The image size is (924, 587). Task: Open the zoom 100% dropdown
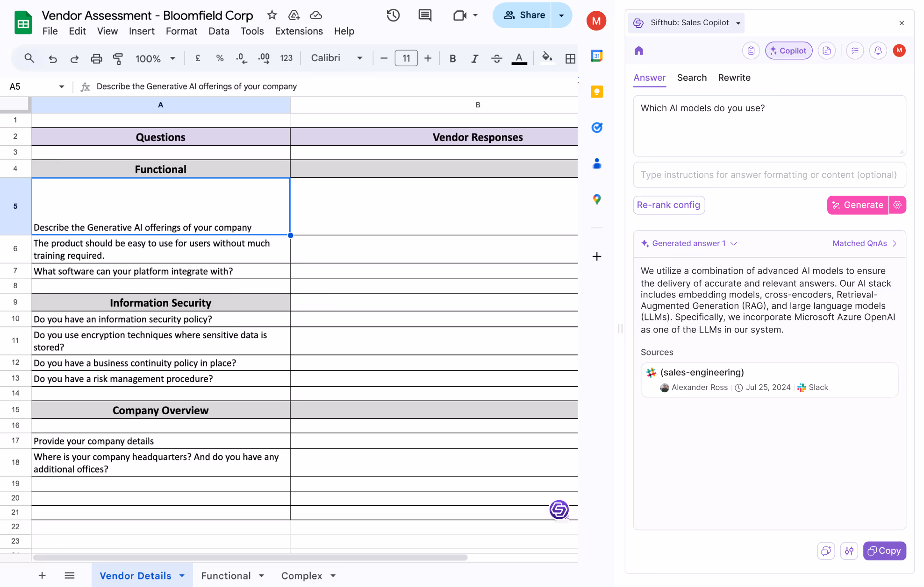point(155,58)
